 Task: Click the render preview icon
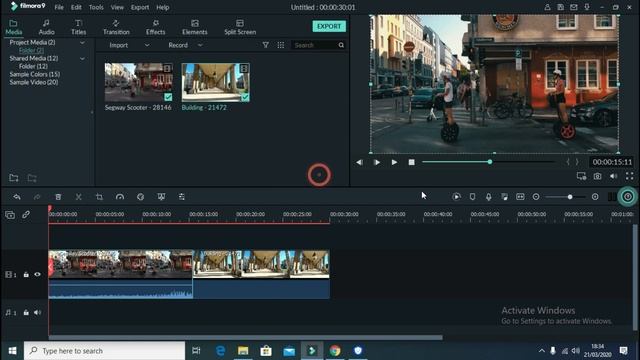tap(456, 197)
